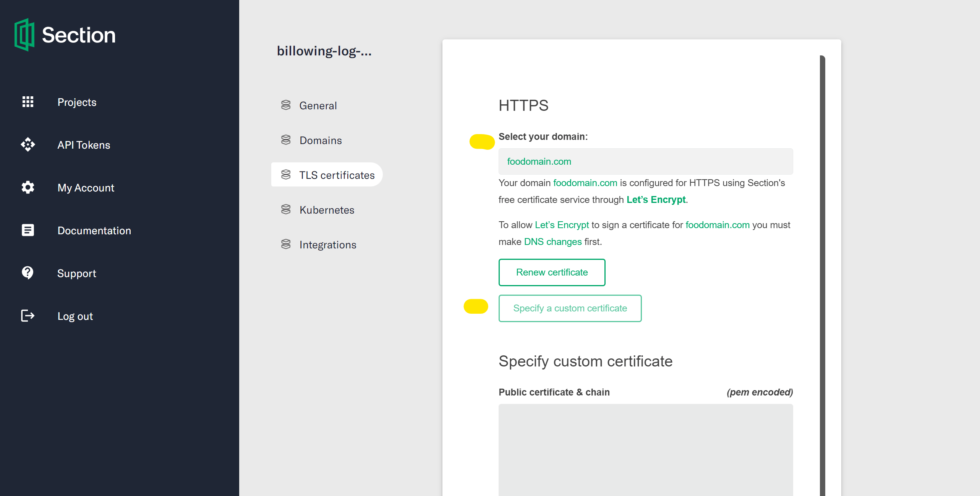This screenshot has width=980, height=496.
Task: Expand the Integrations submenu item
Action: pos(327,244)
